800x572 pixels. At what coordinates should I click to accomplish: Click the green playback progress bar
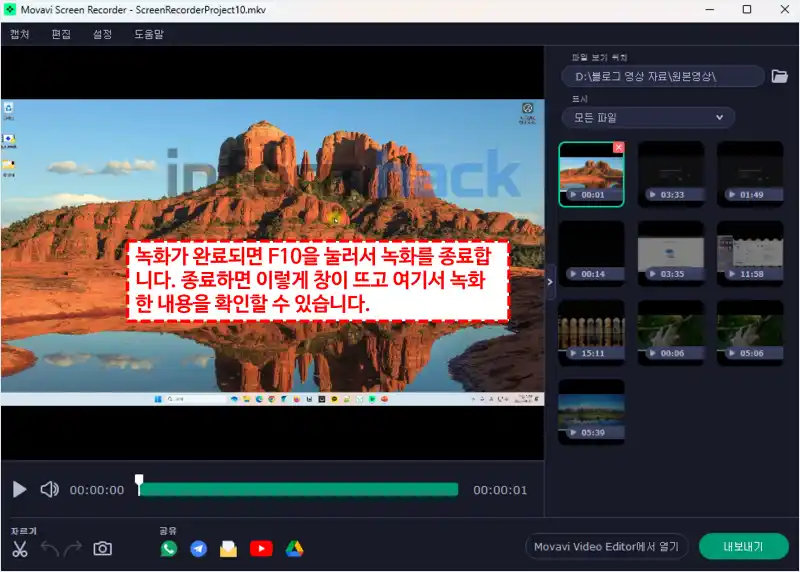point(299,490)
